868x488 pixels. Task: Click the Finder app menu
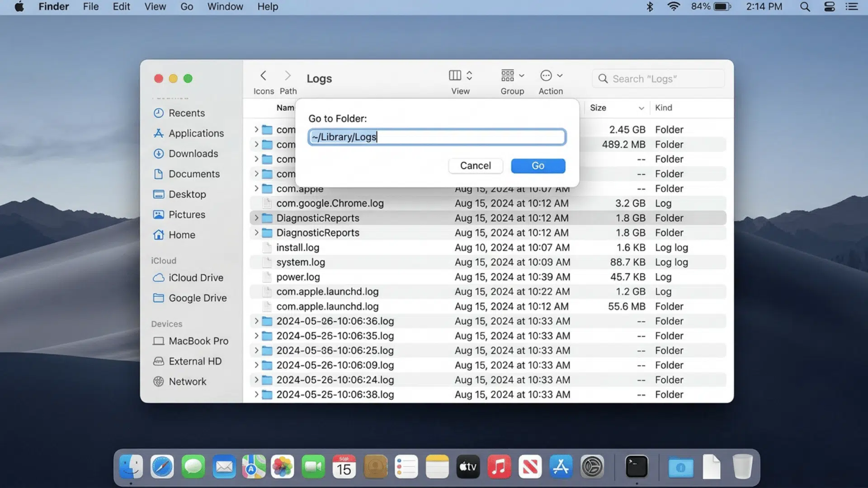53,7
